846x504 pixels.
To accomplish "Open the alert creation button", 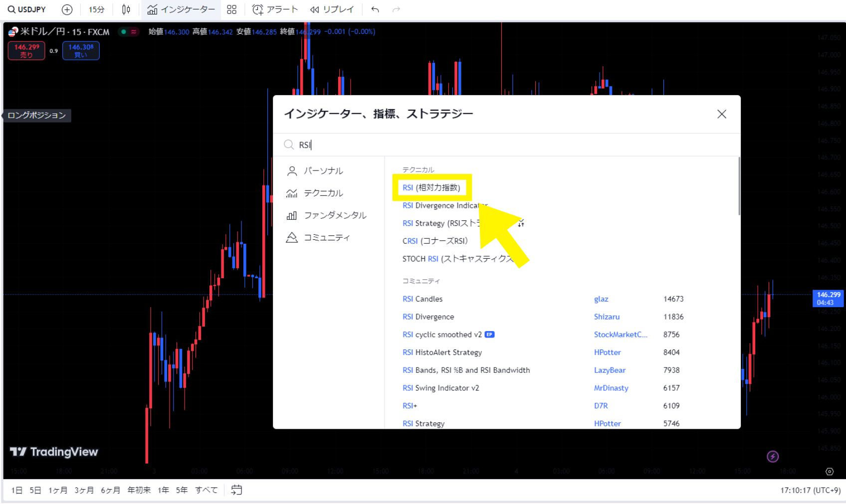I will coord(275,9).
